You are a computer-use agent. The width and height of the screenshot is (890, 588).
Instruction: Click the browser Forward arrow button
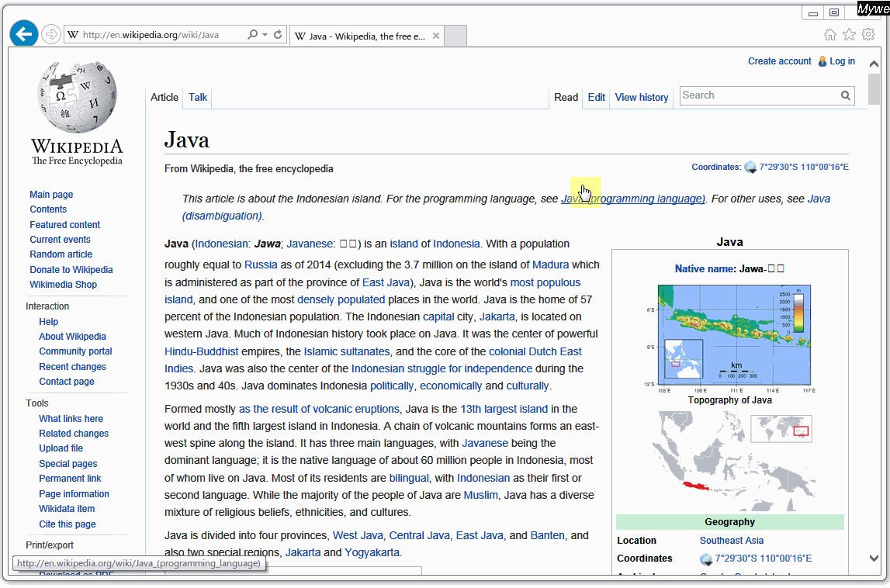51,34
